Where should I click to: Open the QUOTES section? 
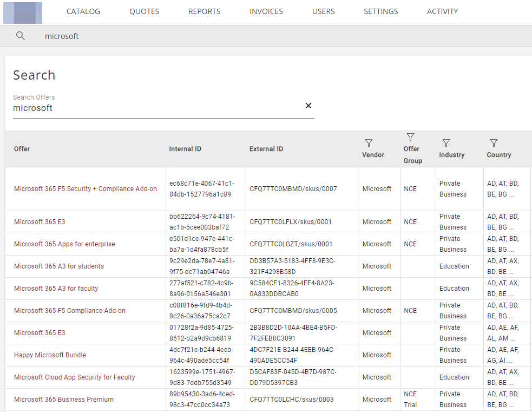144,11
